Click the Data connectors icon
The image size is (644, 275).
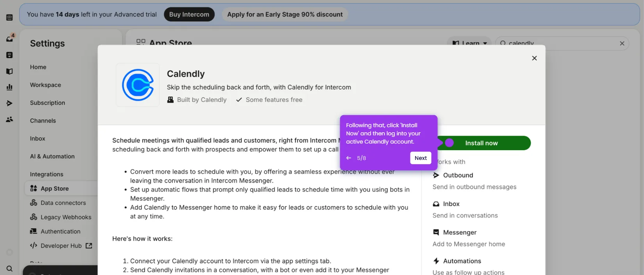click(x=34, y=203)
